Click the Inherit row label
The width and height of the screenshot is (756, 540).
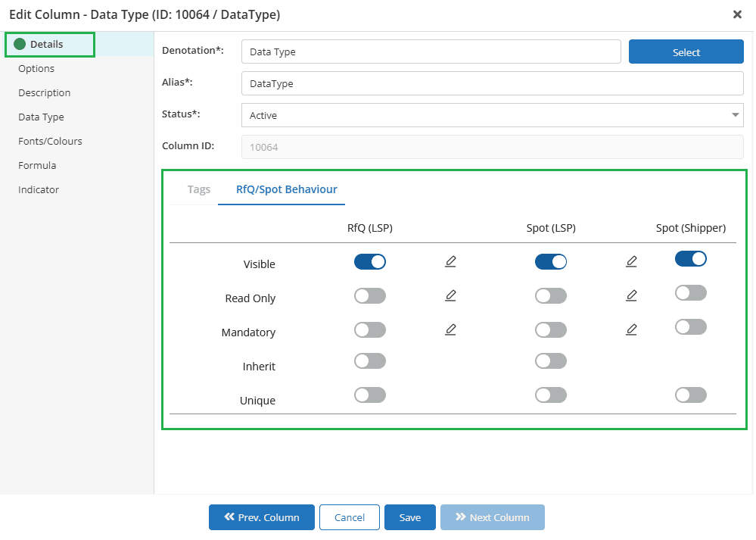259,367
